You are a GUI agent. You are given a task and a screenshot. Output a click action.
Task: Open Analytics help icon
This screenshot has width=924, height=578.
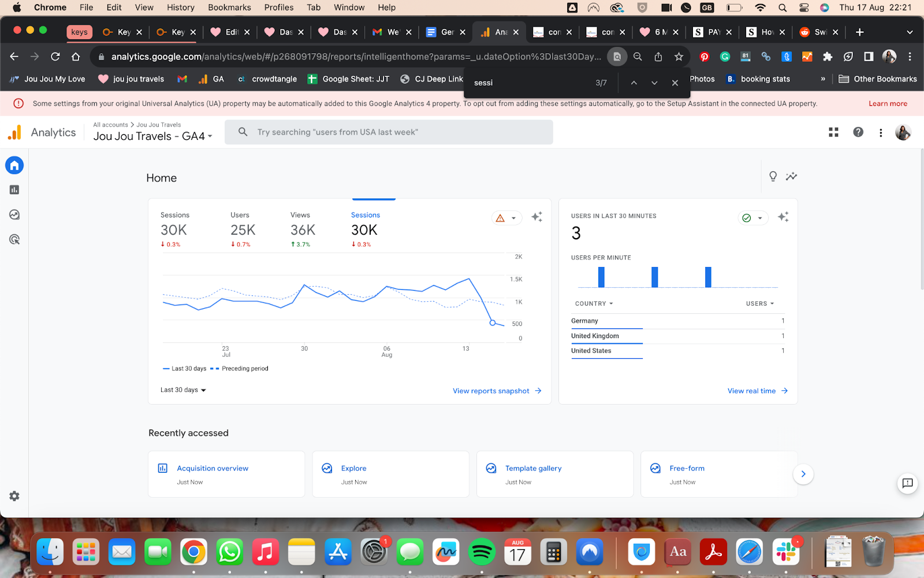pos(858,132)
